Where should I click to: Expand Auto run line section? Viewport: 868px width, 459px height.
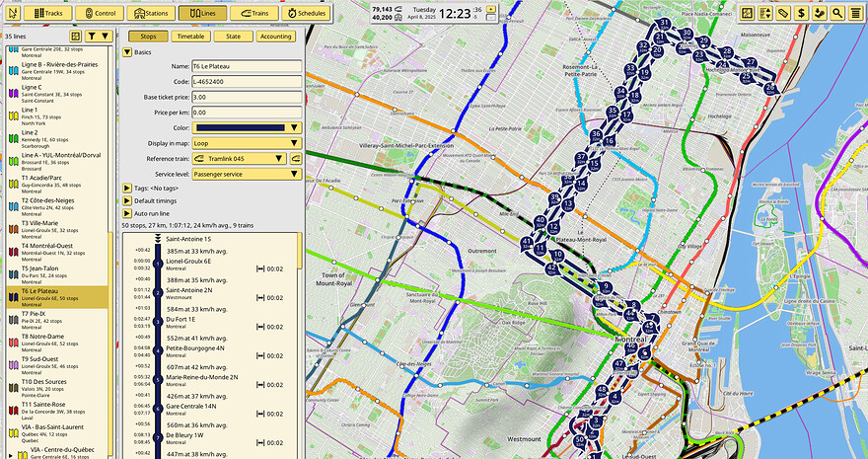pyautogui.click(x=127, y=214)
